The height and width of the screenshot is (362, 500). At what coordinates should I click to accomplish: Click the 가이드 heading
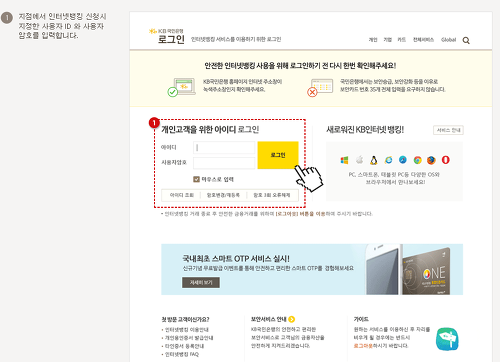click(x=361, y=319)
